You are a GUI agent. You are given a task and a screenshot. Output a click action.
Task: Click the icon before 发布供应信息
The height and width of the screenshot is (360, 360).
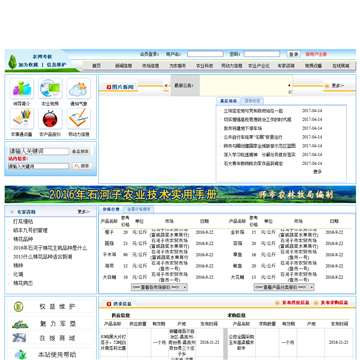pyautogui.click(x=277, y=303)
